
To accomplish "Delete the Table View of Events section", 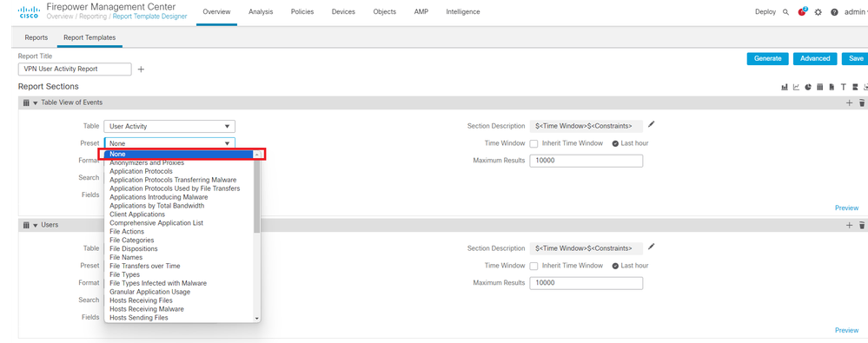I will [862, 102].
